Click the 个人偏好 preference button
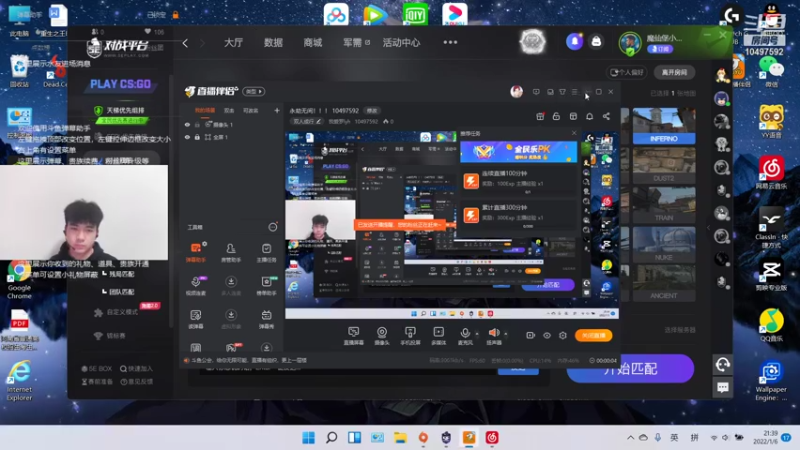This screenshot has height=450, width=800. click(x=627, y=72)
